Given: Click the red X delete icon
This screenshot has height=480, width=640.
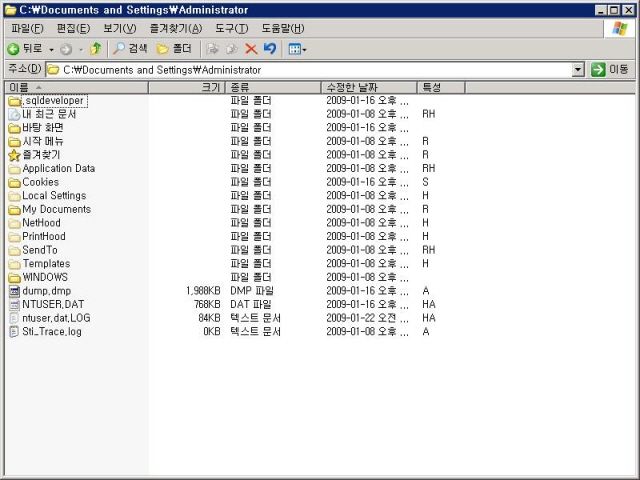Looking at the screenshot, I should coord(251,49).
